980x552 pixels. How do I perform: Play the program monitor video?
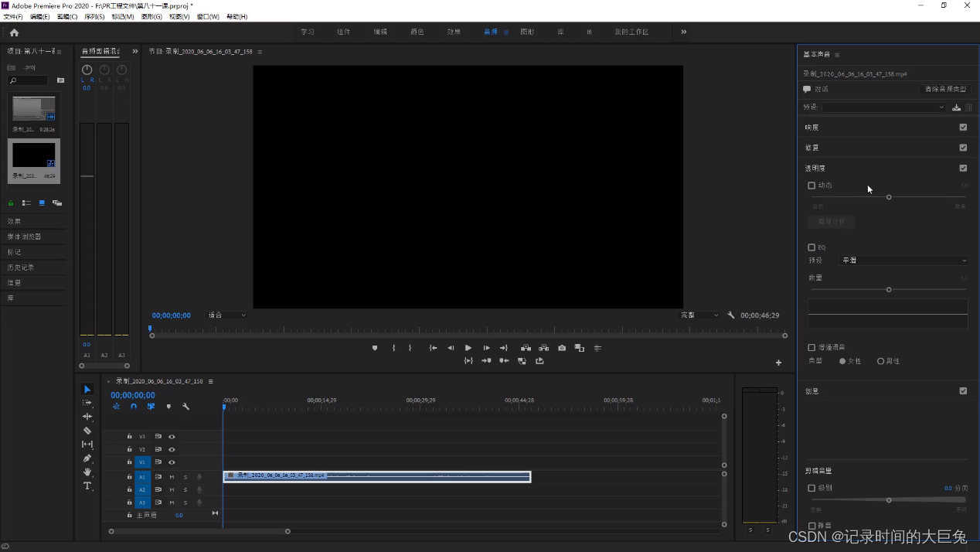point(468,348)
